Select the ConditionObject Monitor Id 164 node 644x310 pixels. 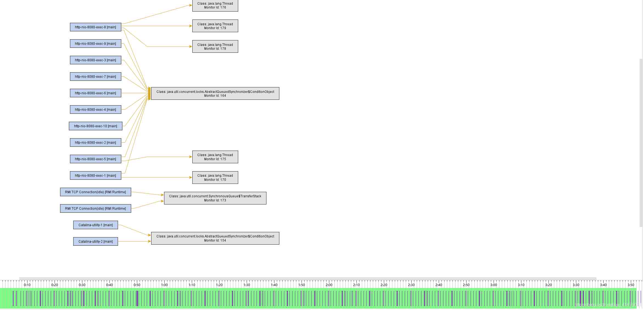[x=215, y=94]
